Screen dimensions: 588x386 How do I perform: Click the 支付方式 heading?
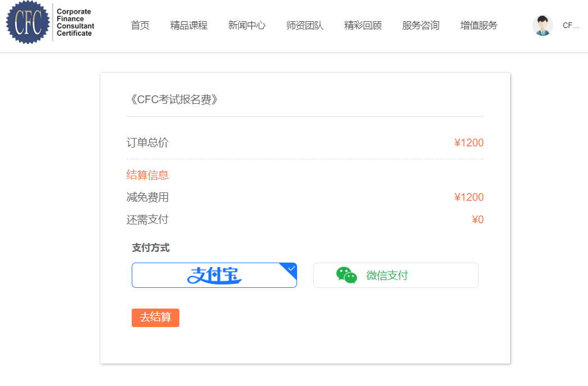tap(151, 248)
